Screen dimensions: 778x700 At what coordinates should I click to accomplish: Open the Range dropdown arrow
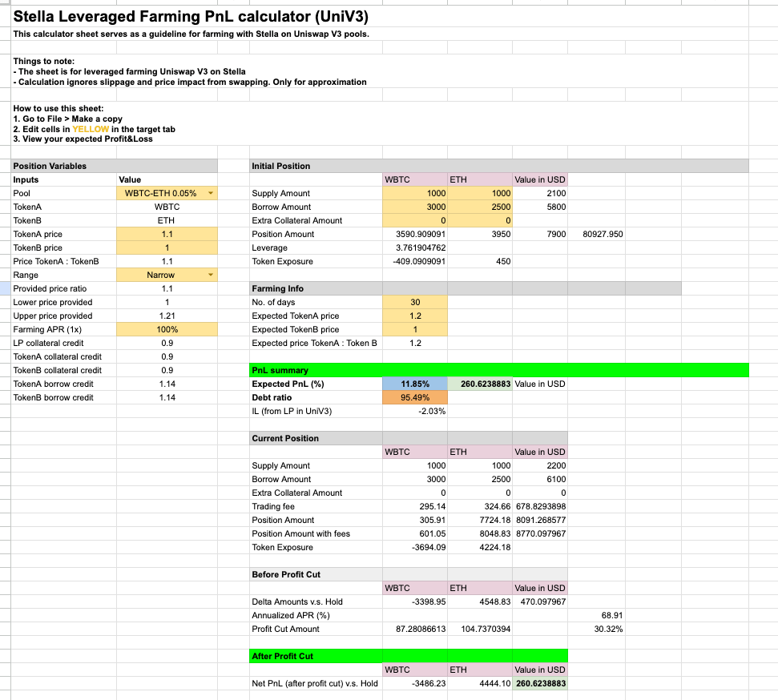211,275
